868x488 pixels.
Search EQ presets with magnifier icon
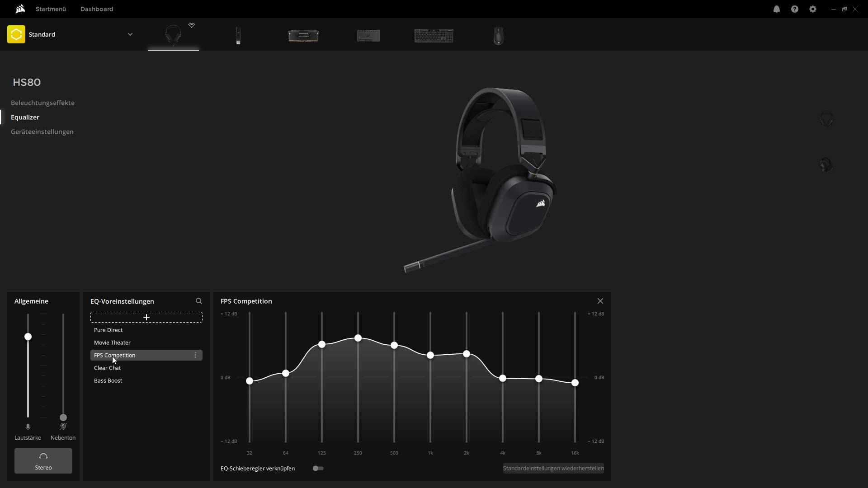click(199, 301)
